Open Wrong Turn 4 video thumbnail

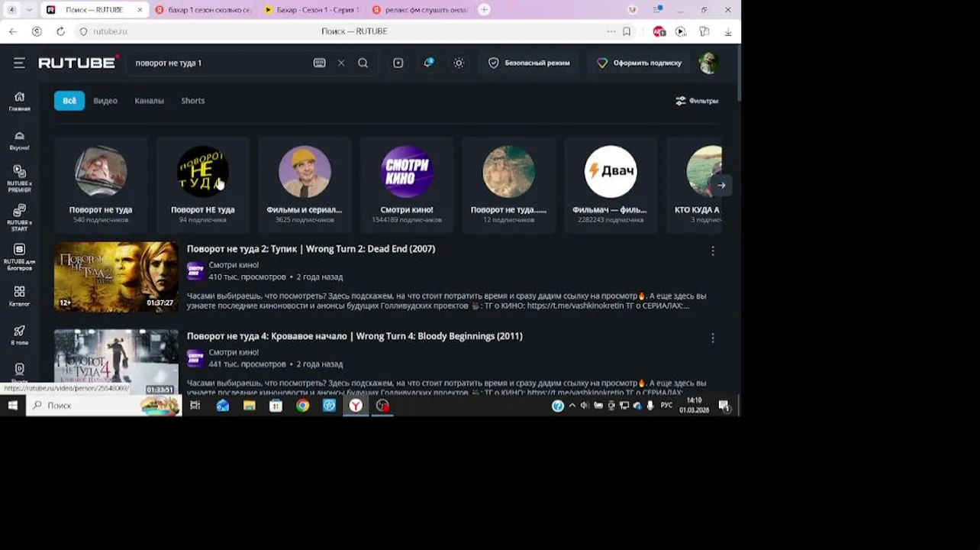(x=116, y=361)
